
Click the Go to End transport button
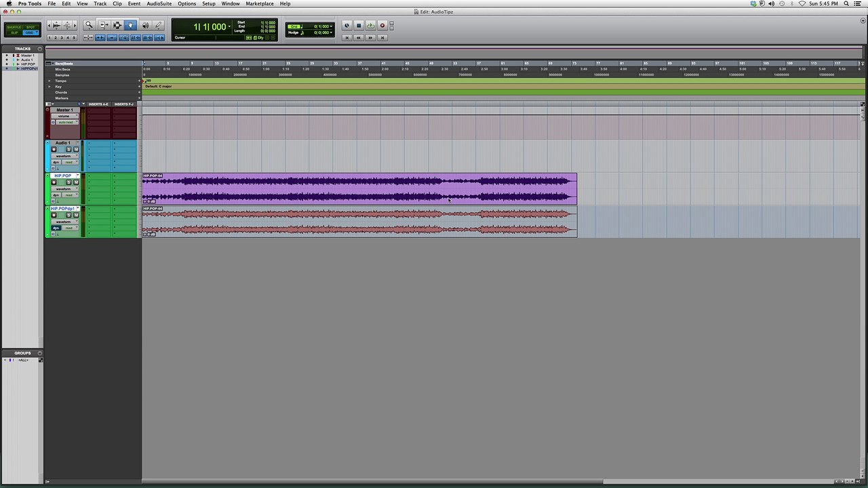click(x=382, y=37)
